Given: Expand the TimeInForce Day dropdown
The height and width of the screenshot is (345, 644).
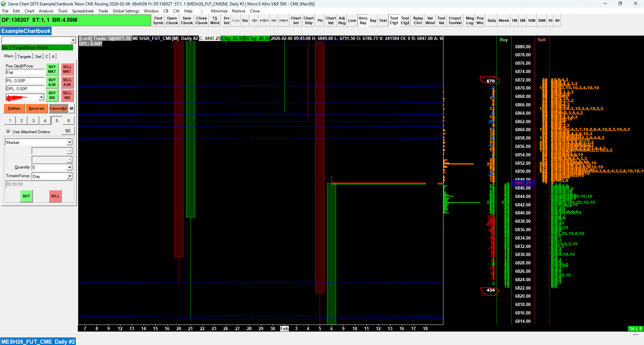Looking at the screenshot, I should pos(69,176).
